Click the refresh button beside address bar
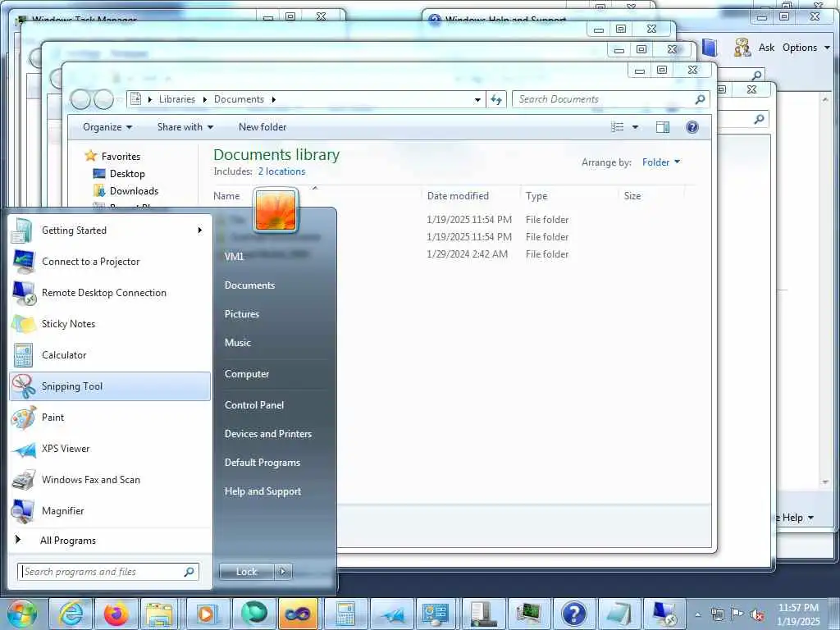840x630 pixels. pyautogui.click(x=496, y=99)
